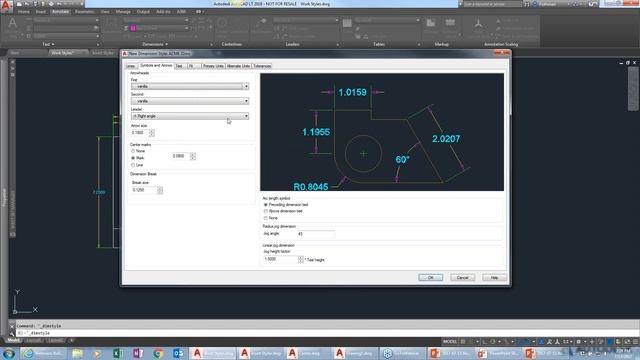640x360 pixels.
Task: Select None under Arc length symbol
Action: [x=266, y=218]
